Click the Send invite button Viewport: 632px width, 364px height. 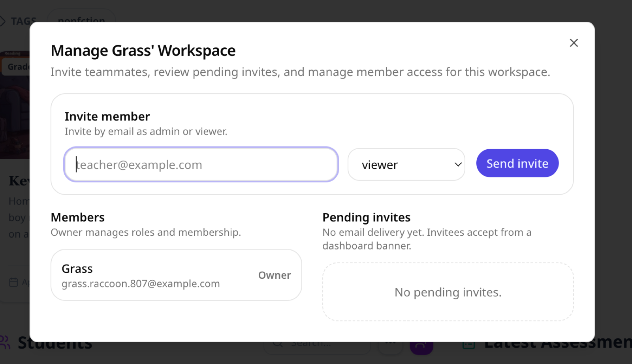coord(517,163)
